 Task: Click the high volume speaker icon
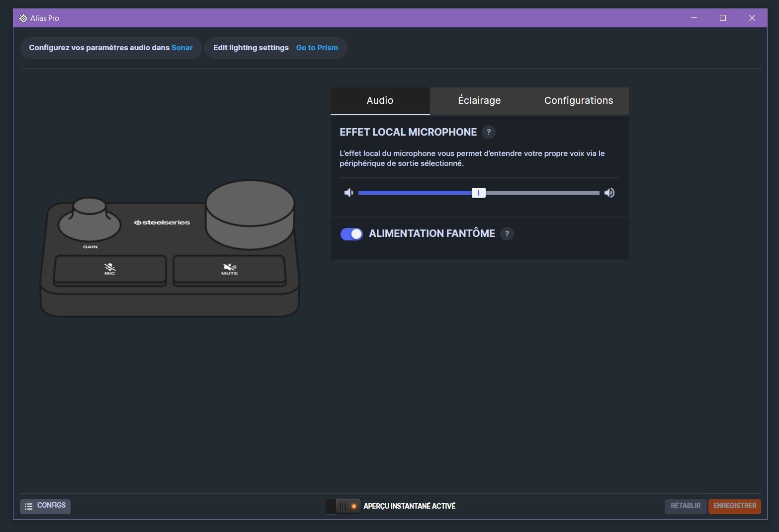tap(609, 193)
